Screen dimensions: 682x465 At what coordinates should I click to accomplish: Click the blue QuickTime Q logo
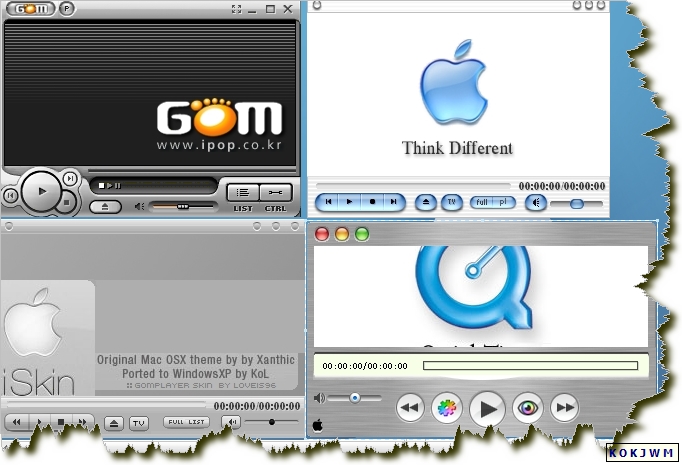[474, 287]
